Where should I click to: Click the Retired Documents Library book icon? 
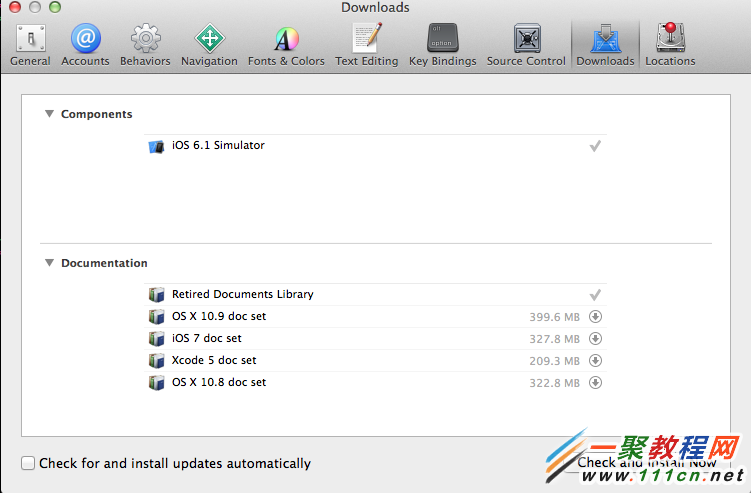(156, 295)
